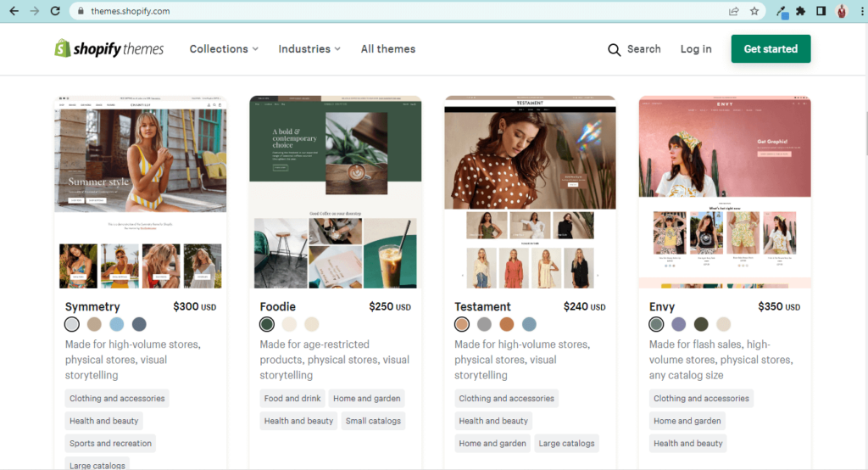Click the browser back arrow

tap(14, 11)
